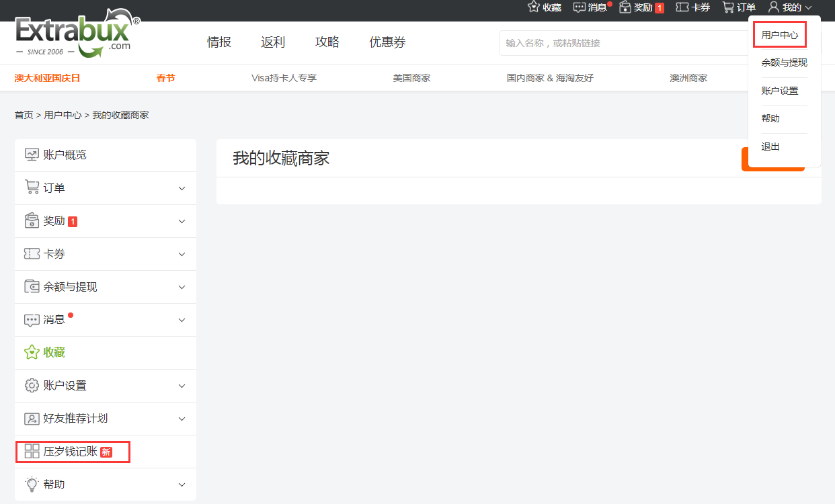Click the 好友推荐计划 person icon in sidebar
The image size is (835, 504).
[x=32, y=419]
